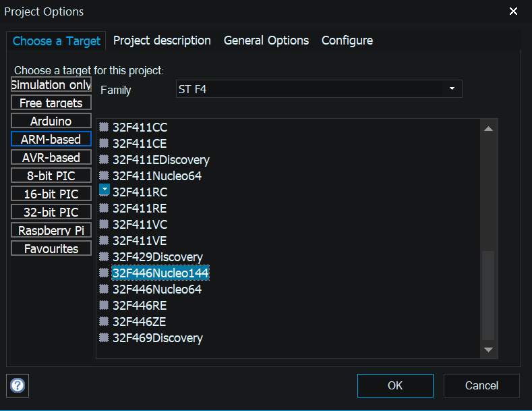Show Free targets category
This screenshot has width=532, height=411.
pyautogui.click(x=51, y=103)
